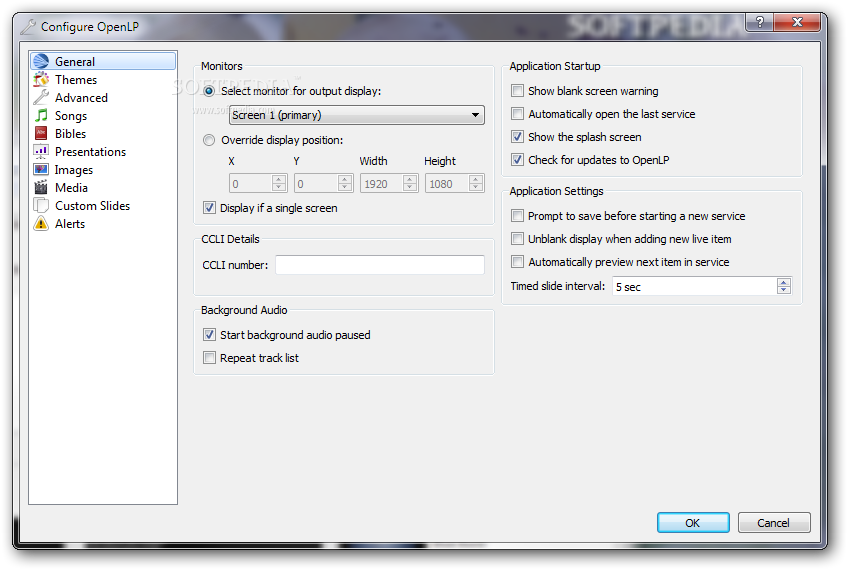The width and height of the screenshot is (848, 570).
Task: Disable Show the splash screen
Action: pyautogui.click(x=518, y=136)
